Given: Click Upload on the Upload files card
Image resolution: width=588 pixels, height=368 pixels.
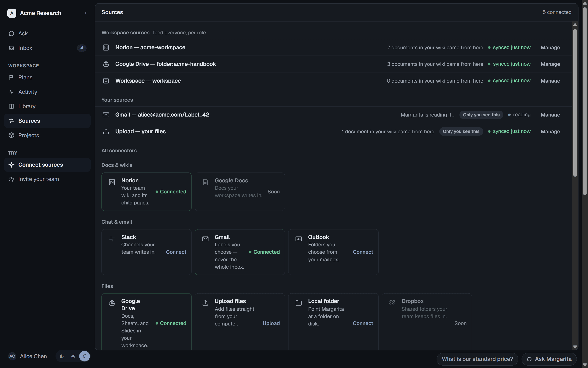Looking at the screenshot, I should coord(271,323).
